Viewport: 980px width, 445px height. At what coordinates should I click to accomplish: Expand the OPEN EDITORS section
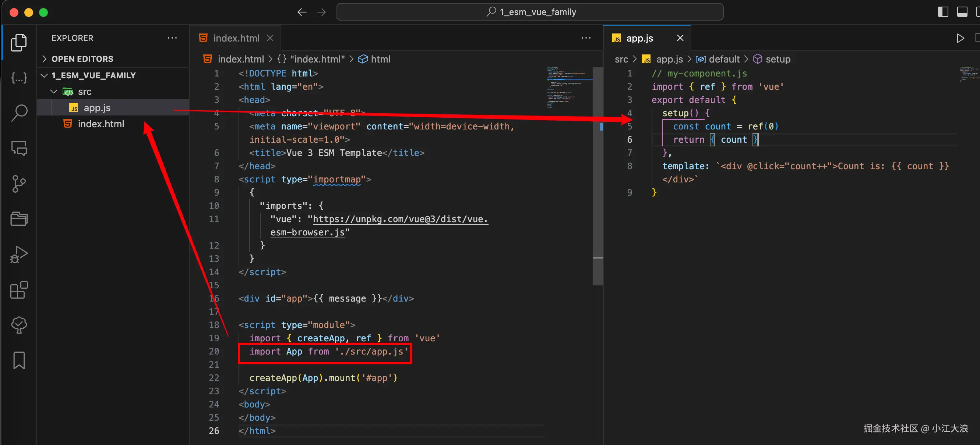(82, 59)
